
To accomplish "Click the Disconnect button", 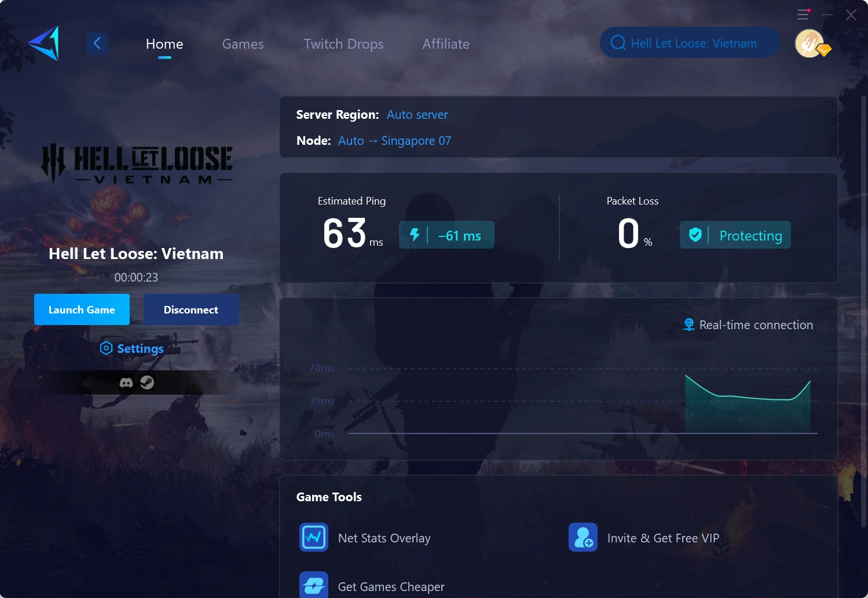I will point(191,309).
